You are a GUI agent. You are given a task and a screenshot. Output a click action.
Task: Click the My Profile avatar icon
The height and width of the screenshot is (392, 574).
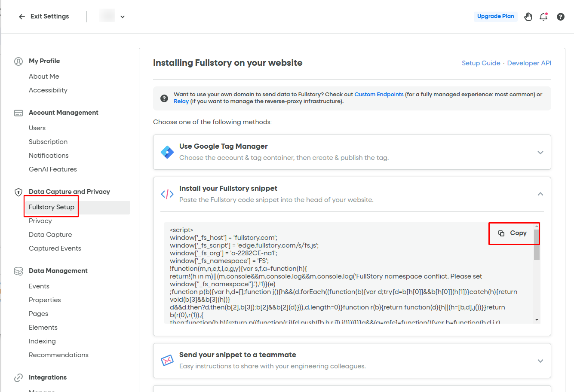[18, 61]
